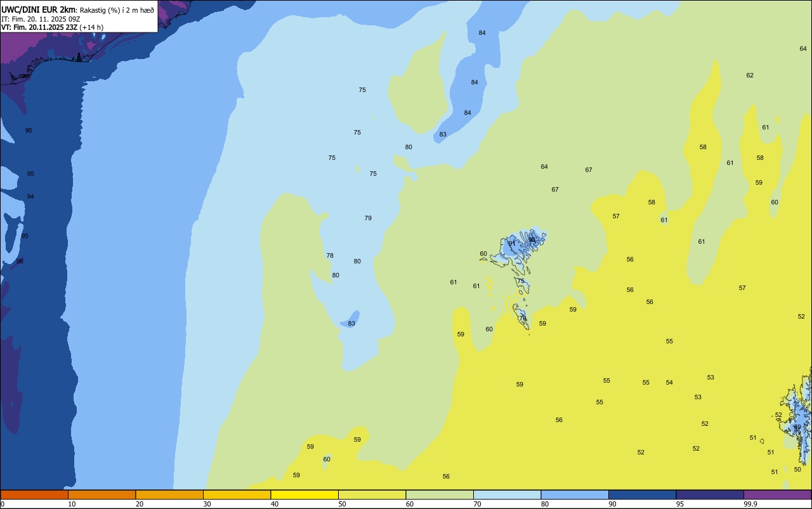Viewport: 812px width, 509px height.
Task: Click the dark orange 0–10 legend swatch
Action: point(34,494)
